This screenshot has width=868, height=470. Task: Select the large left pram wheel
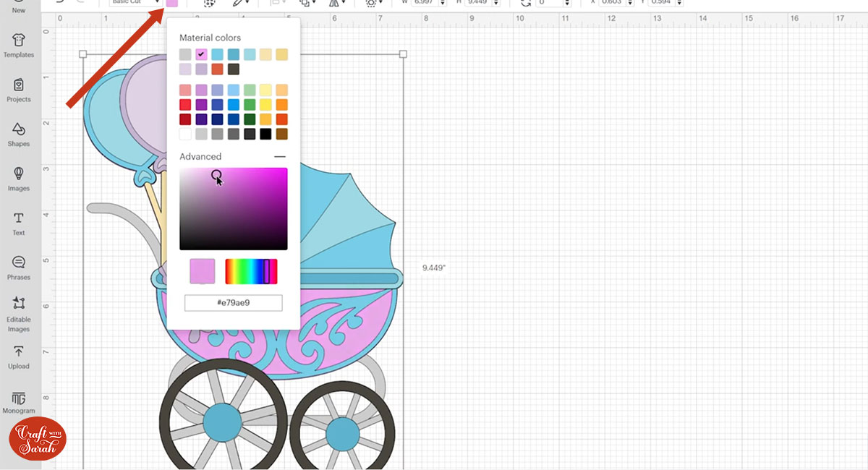(222, 422)
